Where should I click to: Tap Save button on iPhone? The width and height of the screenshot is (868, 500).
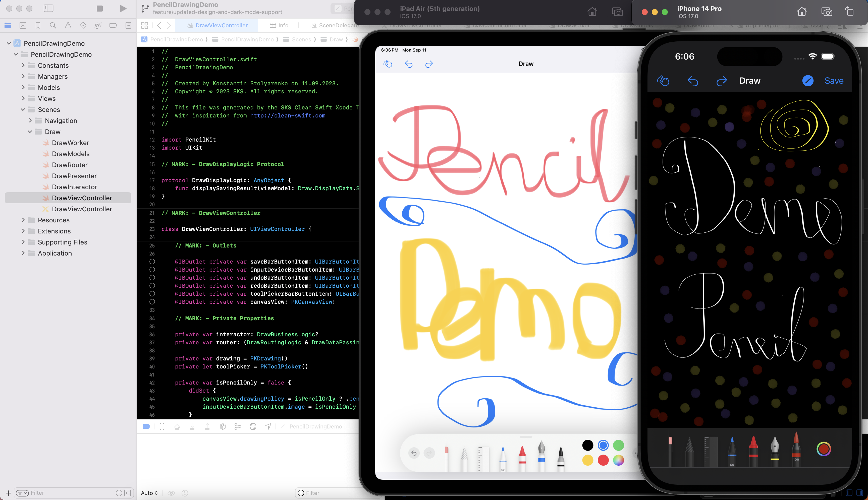click(x=834, y=81)
